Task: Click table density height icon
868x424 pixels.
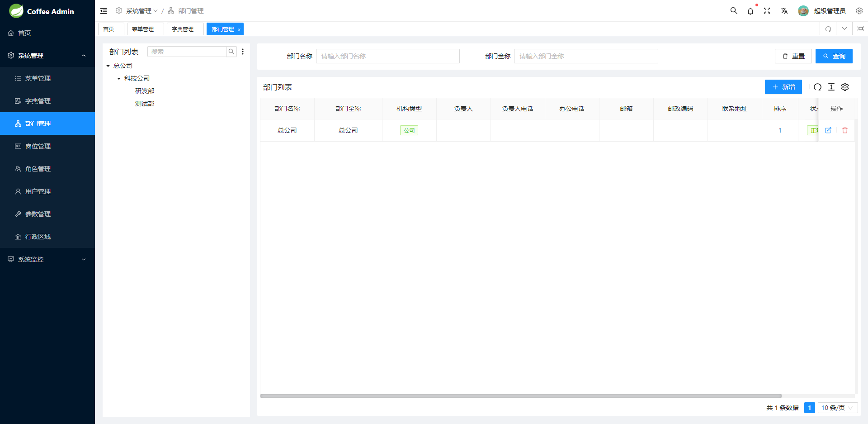Action: tap(831, 87)
